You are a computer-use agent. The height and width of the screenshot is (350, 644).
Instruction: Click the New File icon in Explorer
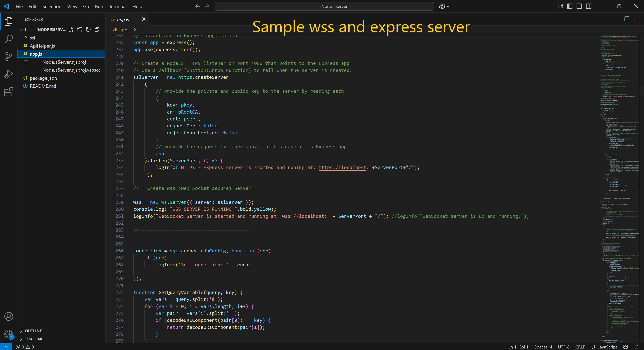pos(71,30)
